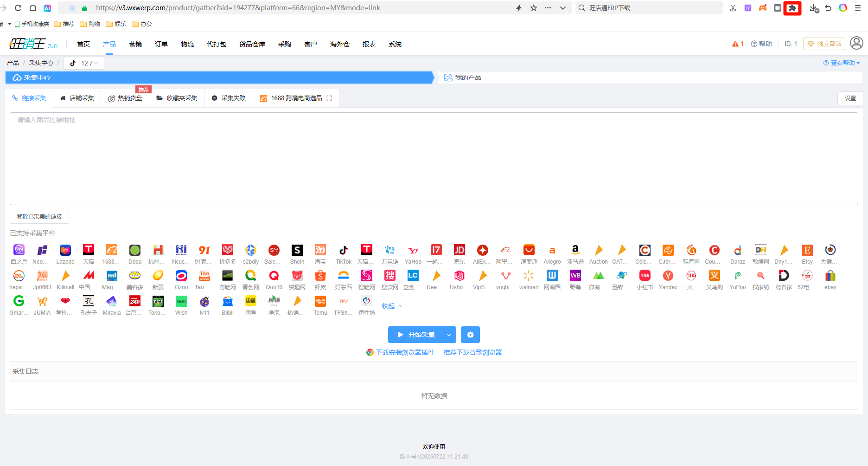Switch to the 采集失败 tab
The width and height of the screenshot is (868, 466).
click(x=229, y=98)
